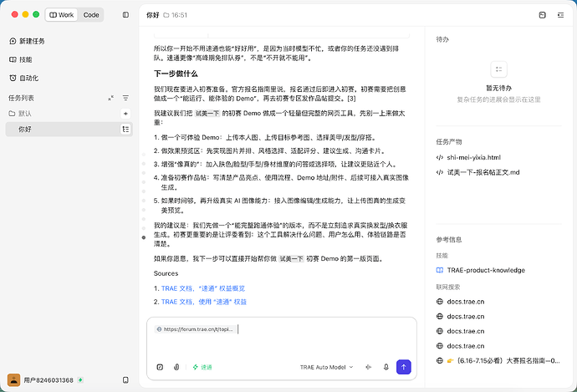Click the 待办 section heading
The image size is (577, 392).
442,39
